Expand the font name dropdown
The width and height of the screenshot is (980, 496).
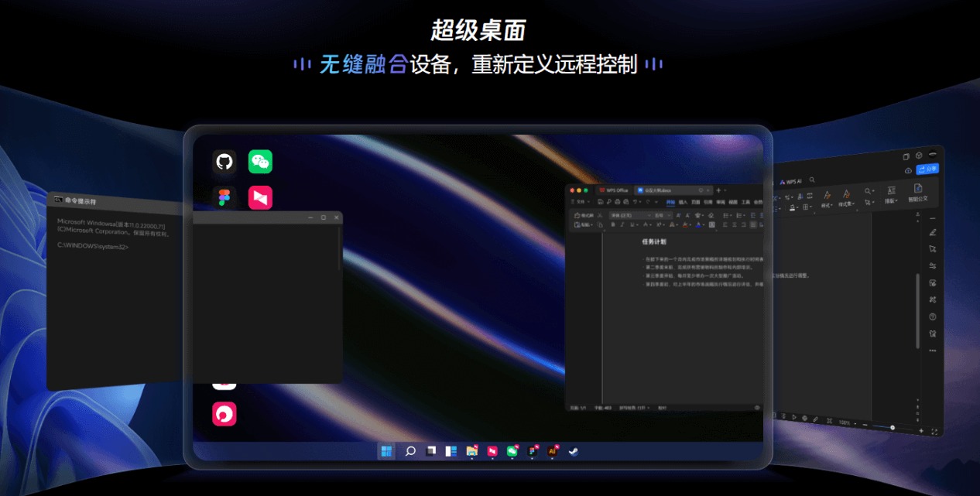[631, 215]
